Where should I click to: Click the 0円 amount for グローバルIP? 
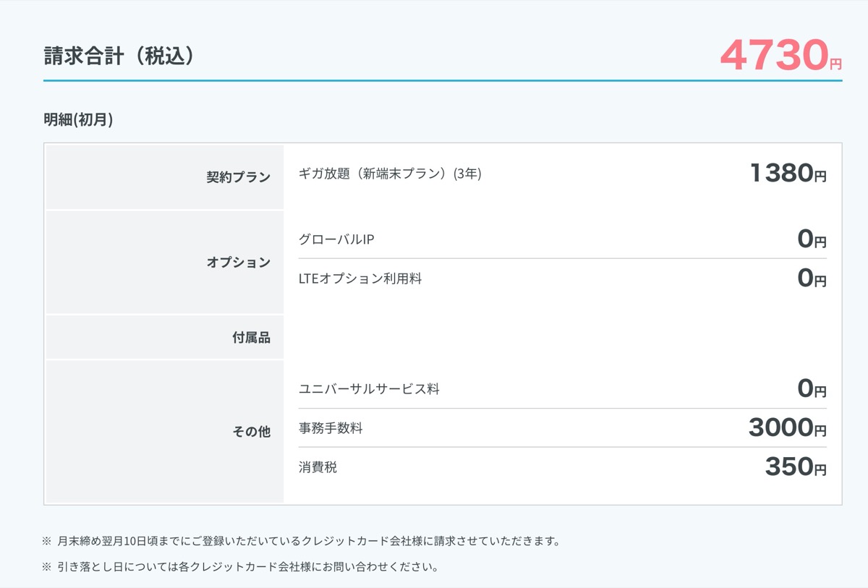coord(812,239)
